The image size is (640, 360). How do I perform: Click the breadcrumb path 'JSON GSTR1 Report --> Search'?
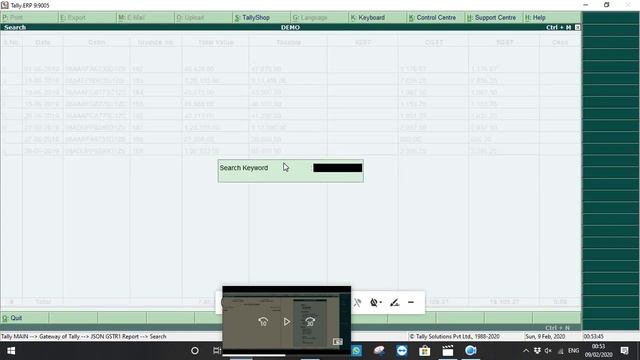127,336
